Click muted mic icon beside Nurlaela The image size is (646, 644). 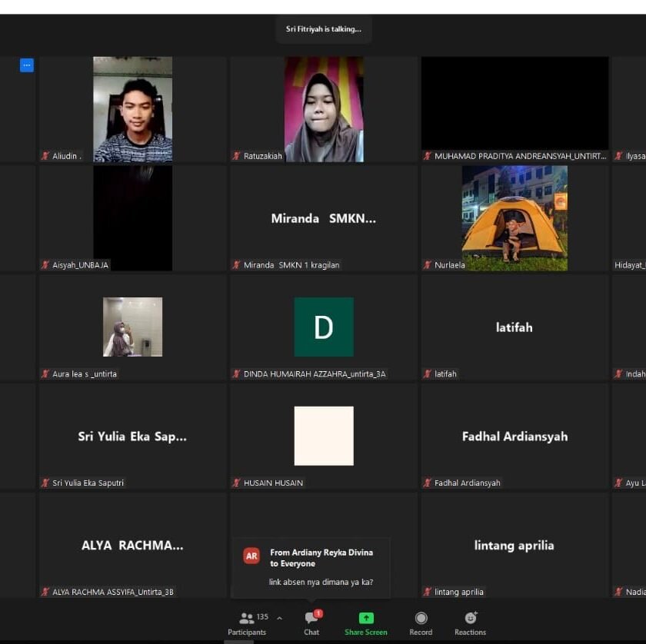pos(428,265)
